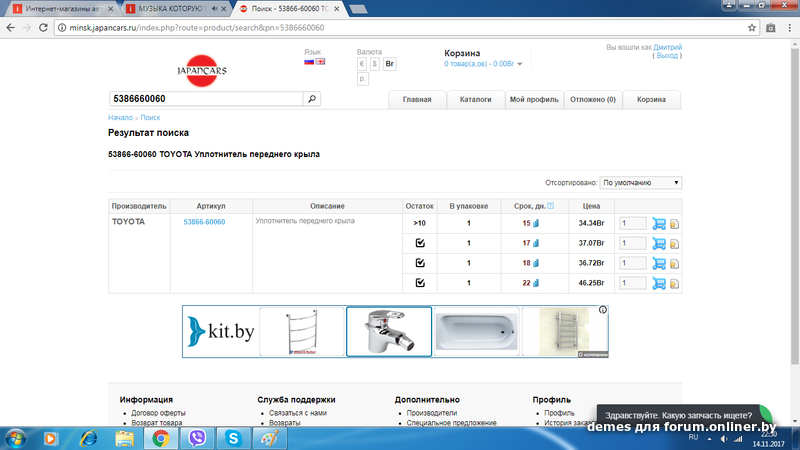Click the search magnifier icon

pos(312,99)
